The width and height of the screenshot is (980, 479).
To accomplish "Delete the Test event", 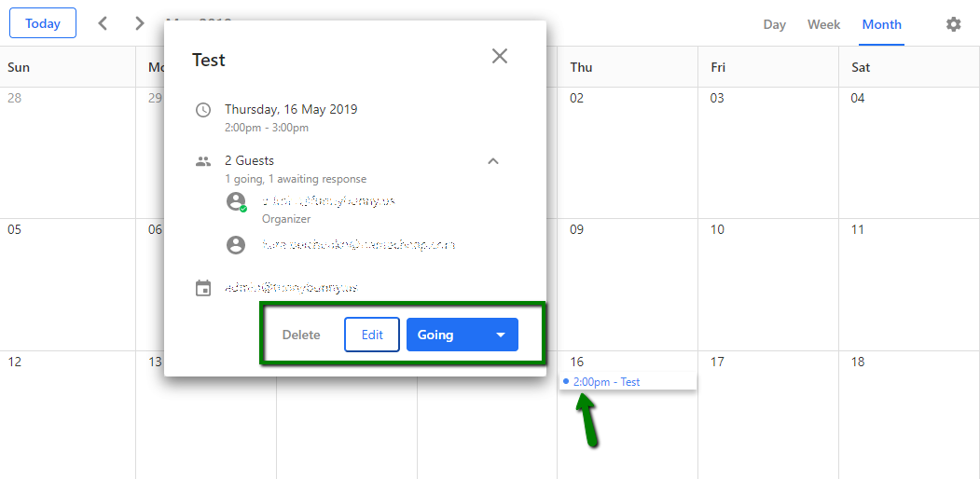I will [x=301, y=335].
